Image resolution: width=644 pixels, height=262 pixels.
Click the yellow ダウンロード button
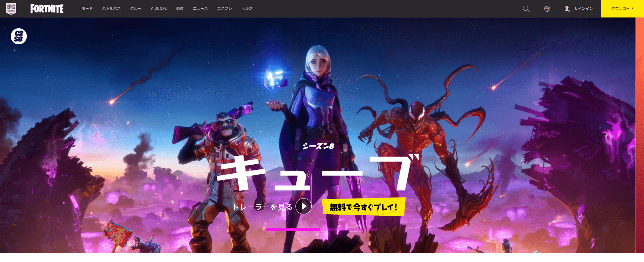[x=623, y=9]
